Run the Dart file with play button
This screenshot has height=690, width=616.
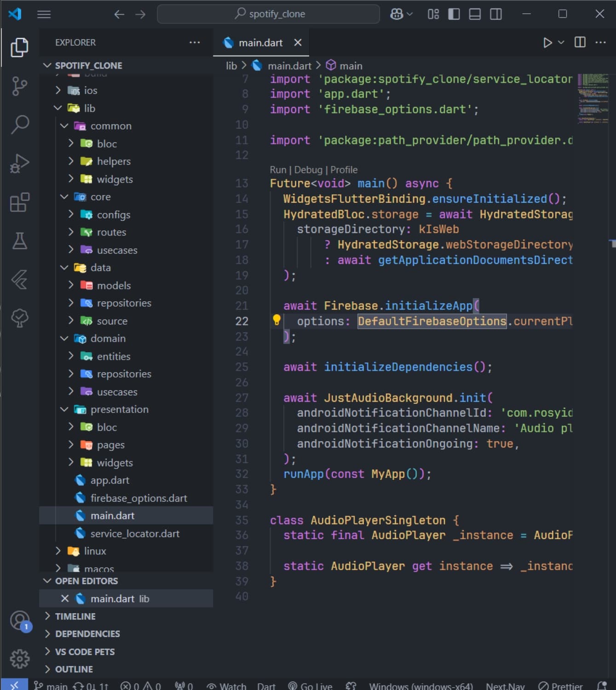pyautogui.click(x=547, y=43)
